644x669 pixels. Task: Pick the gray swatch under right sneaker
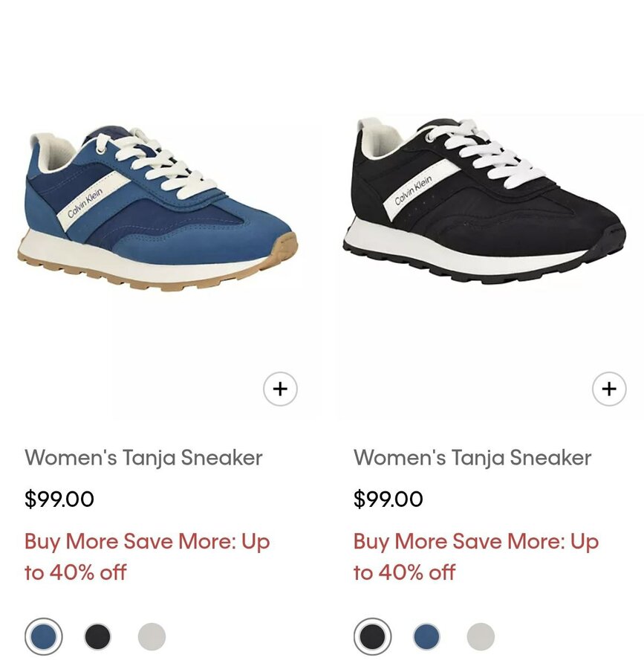(x=481, y=636)
